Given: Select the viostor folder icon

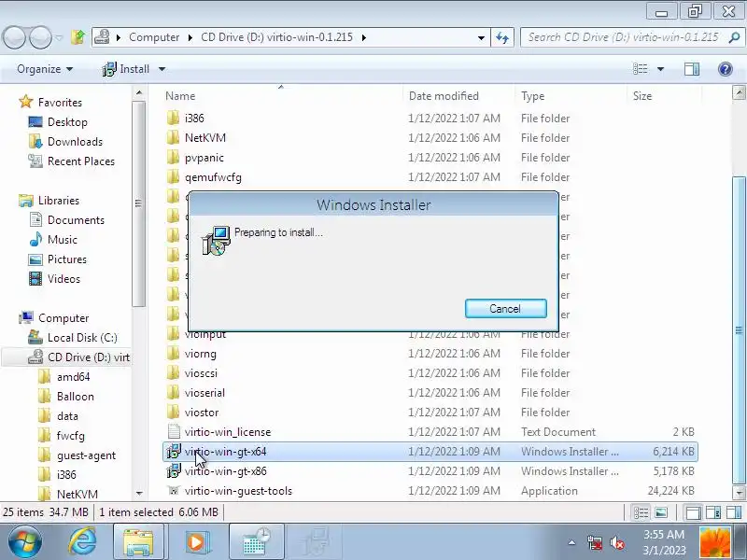Looking at the screenshot, I should 174,413.
